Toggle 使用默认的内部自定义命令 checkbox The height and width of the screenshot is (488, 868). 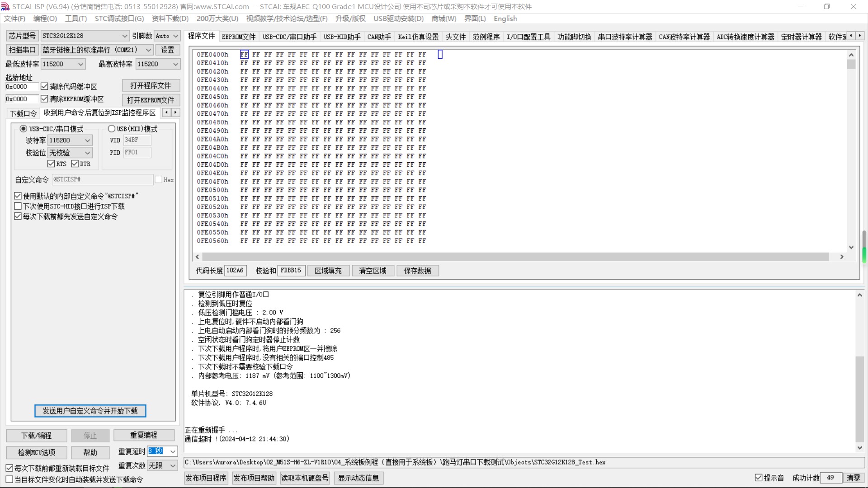coord(18,196)
